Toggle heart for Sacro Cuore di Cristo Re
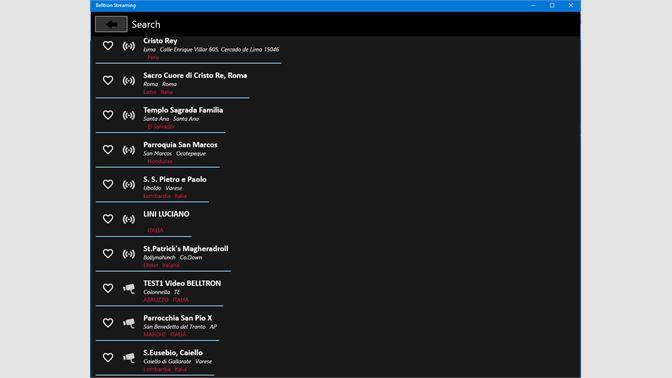Screen dimensions: 672x378 tap(108, 80)
